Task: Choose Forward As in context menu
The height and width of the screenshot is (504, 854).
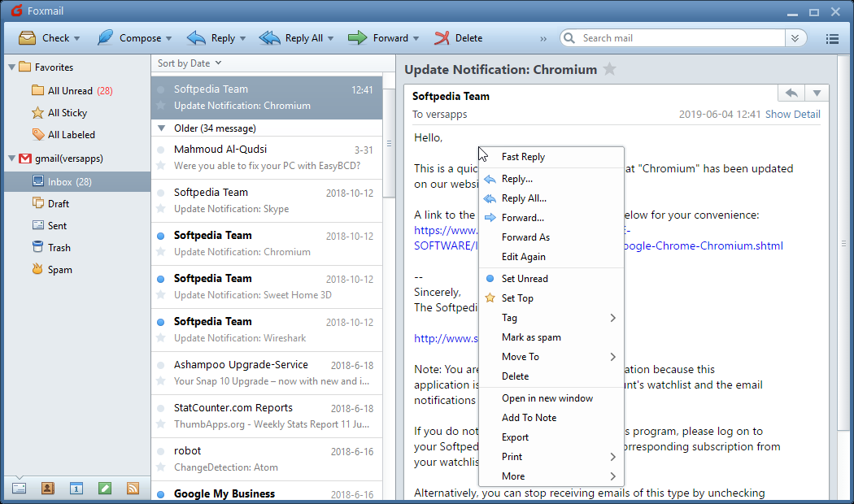Action: tap(551, 237)
